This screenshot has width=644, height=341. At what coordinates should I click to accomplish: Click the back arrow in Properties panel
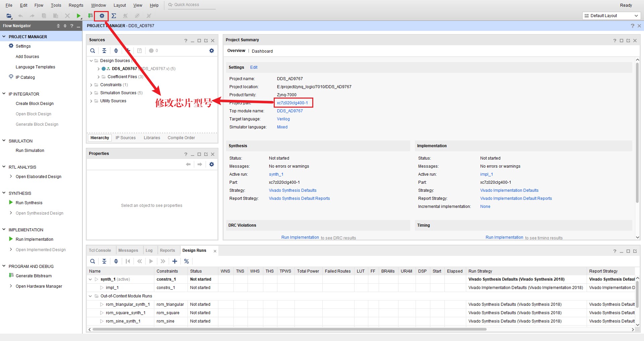pyautogui.click(x=188, y=164)
